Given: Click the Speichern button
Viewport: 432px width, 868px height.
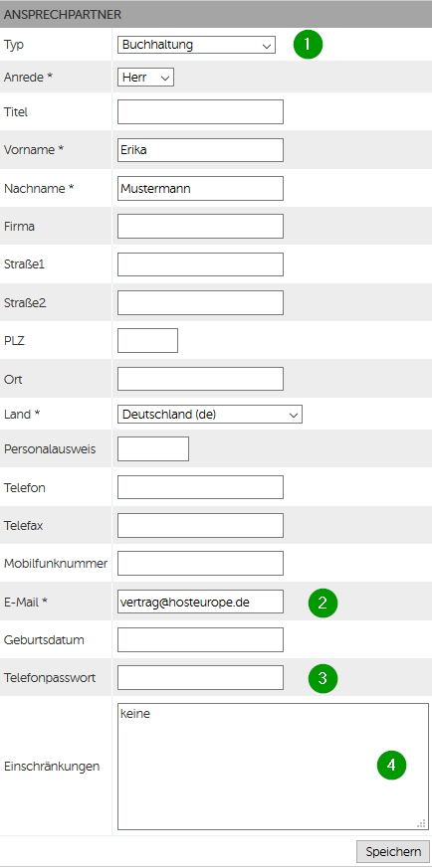Looking at the screenshot, I should point(392,851).
